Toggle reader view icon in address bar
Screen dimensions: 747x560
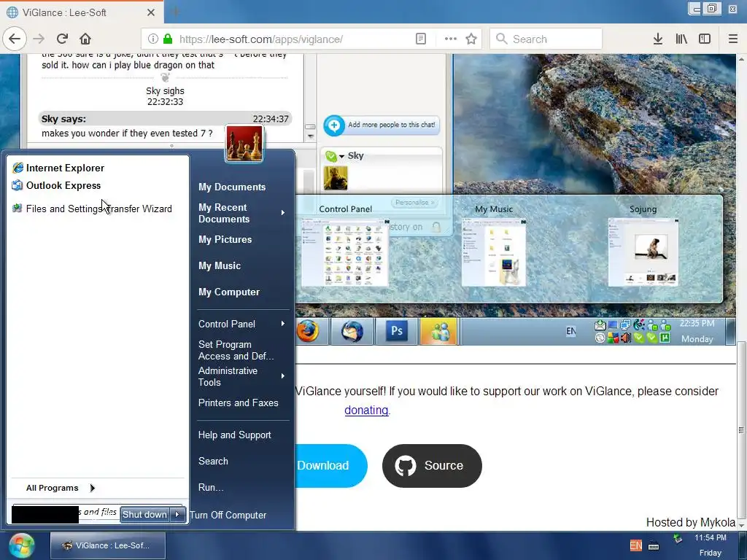click(421, 39)
